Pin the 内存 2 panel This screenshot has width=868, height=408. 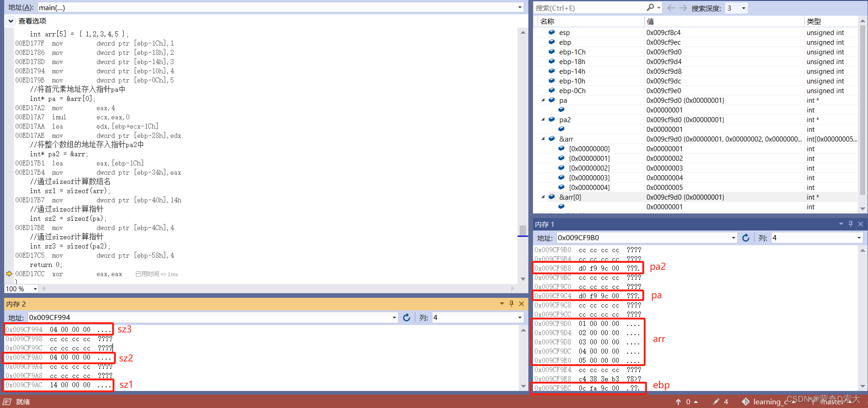click(511, 304)
